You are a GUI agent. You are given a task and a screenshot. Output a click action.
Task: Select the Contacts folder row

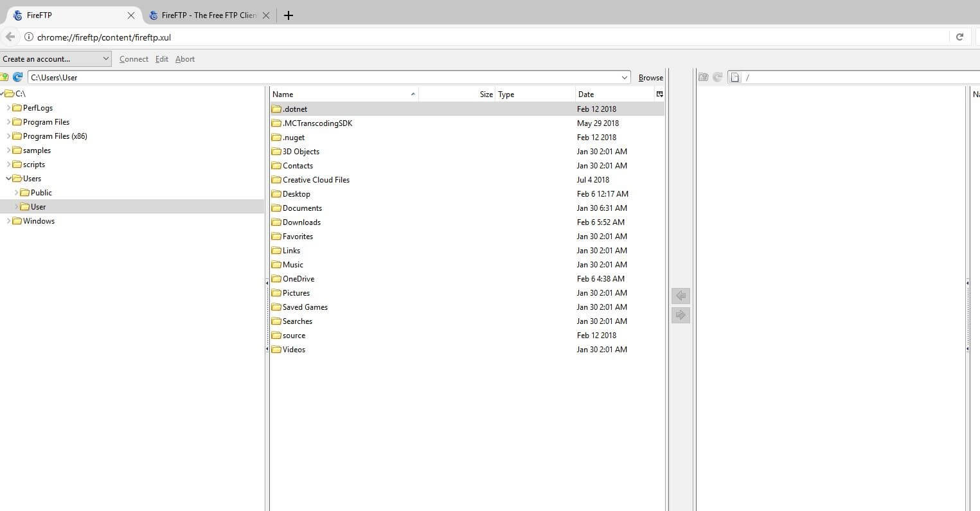pos(467,165)
